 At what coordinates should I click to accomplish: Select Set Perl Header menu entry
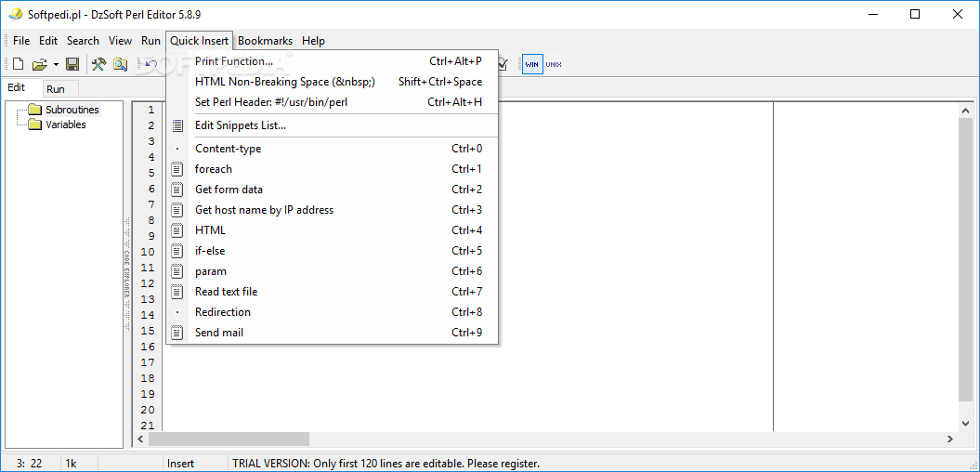pos(332,102)
